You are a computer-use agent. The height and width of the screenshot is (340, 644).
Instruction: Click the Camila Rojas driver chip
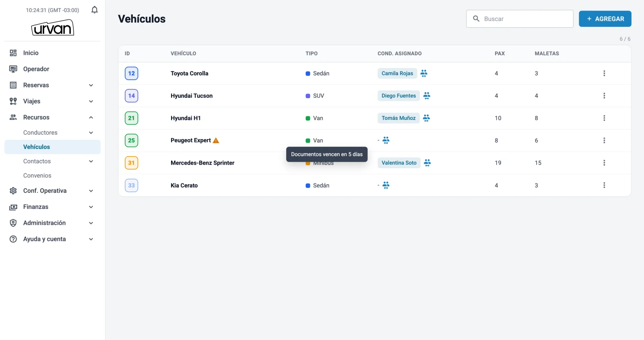397,73
